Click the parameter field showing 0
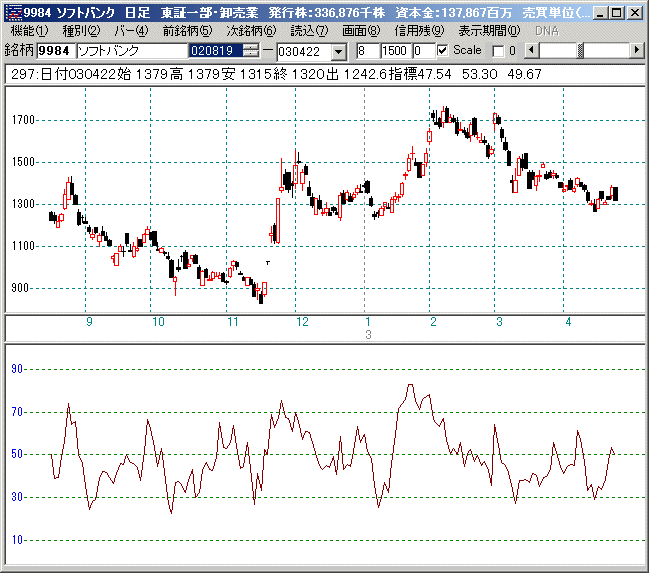 [x=423, y=51]
